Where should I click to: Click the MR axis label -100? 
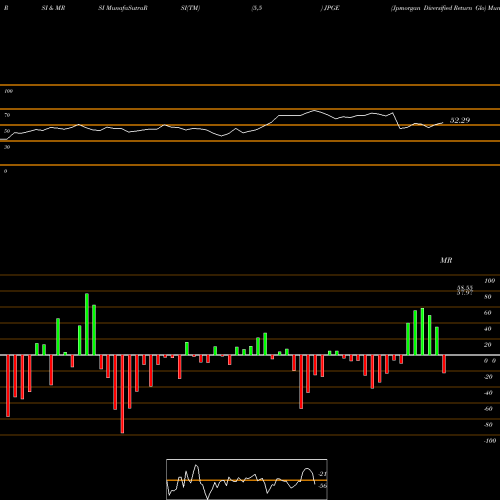[x=490, y=441]
